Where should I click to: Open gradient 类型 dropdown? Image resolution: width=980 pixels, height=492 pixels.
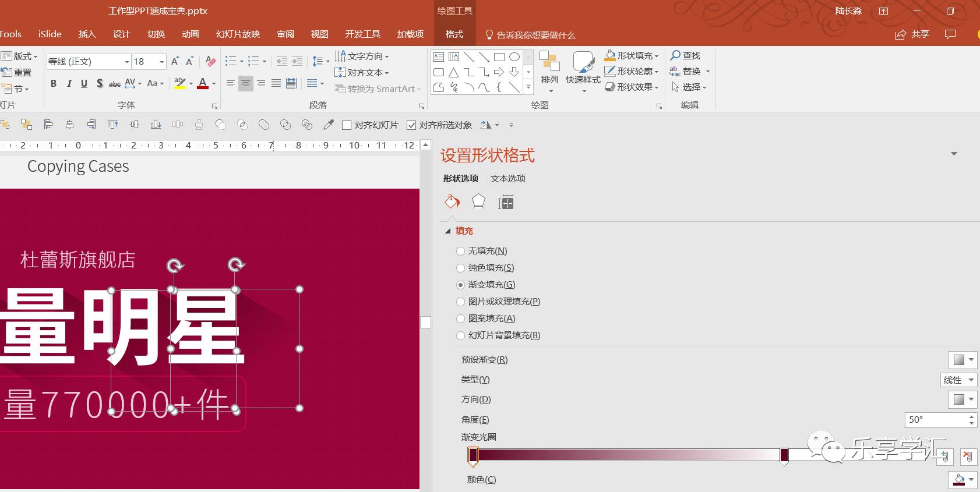pos(958,380)
